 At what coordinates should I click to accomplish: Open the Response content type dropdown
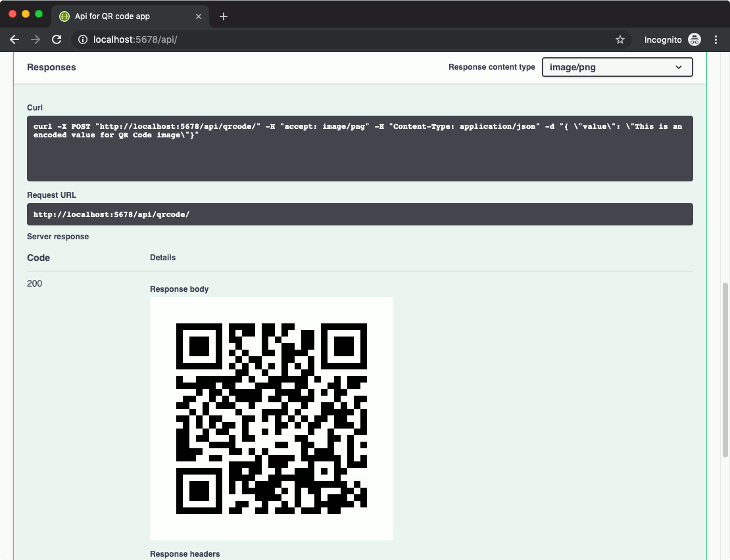tap(617, 67)
